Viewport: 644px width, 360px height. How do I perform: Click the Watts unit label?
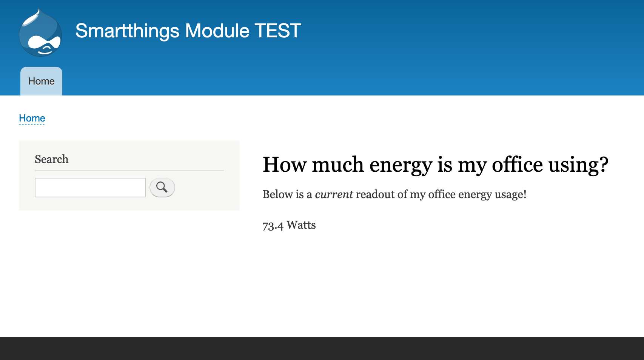[301, 225]
